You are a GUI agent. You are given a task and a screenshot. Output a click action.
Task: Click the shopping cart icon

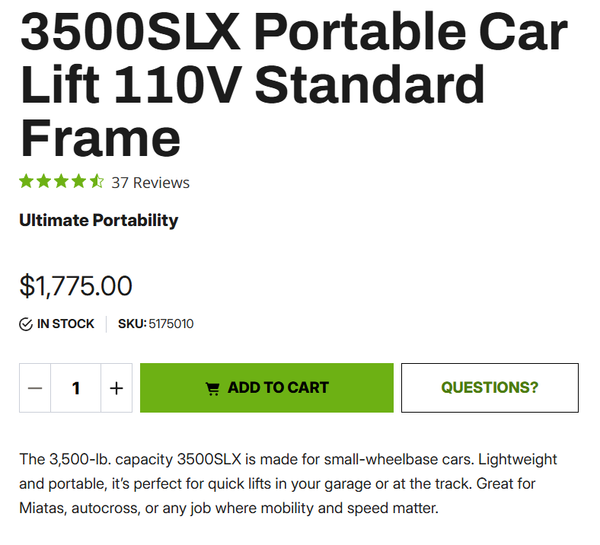[x=212, y=388]
